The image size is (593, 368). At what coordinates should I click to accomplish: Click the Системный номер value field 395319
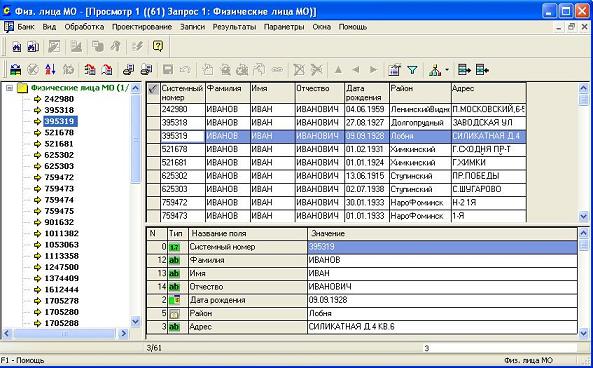pos(442,247)
